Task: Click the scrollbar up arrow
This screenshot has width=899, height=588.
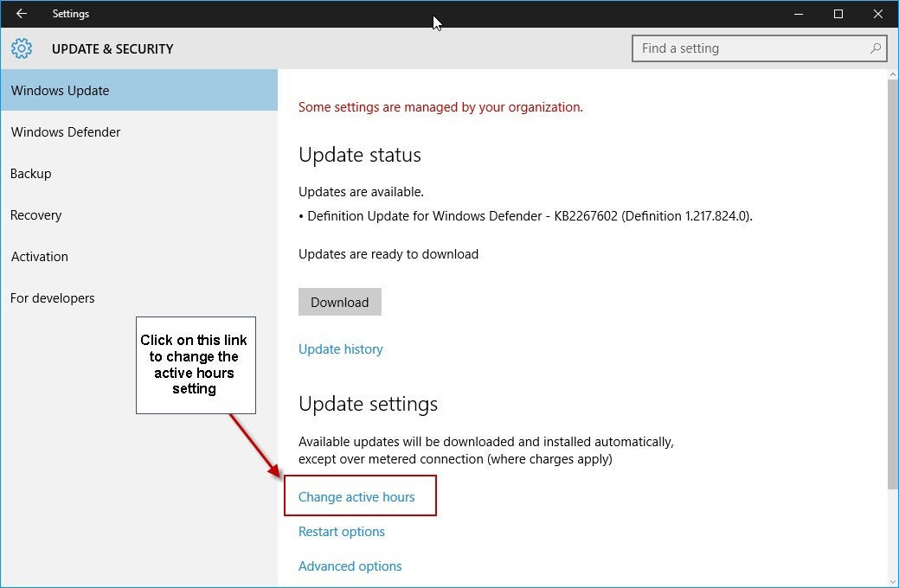Action: [893, 74]
